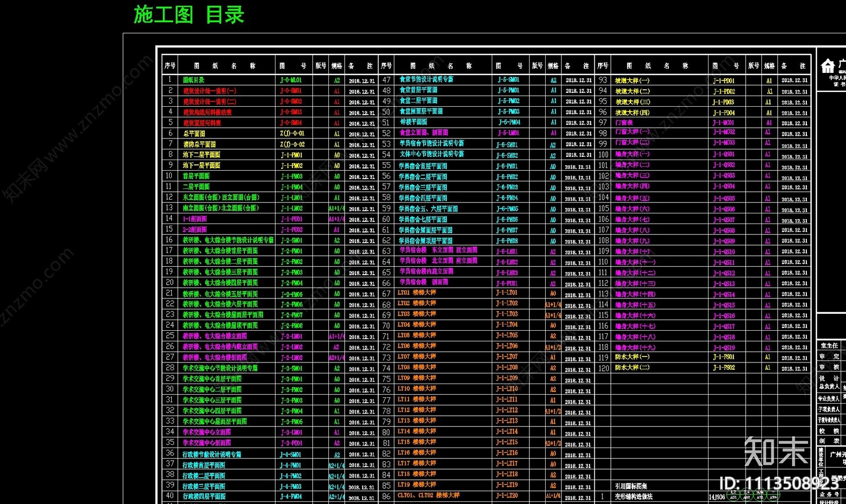Click the entry '食堂首层平面图'
The image size is (846, 504).
[418, 90]
